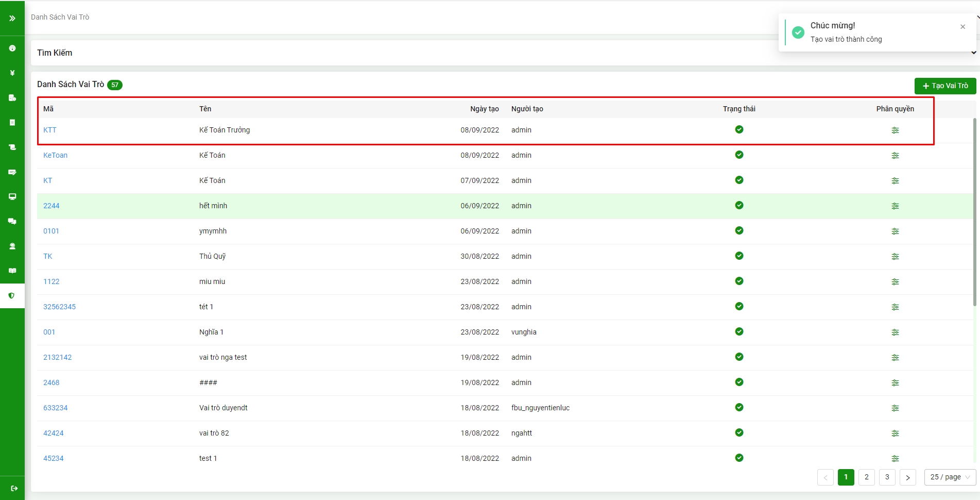This screenshot has height=500, width=980.
Task: Open the 25 / page size dropdown
Action: pyautogui.click(x=950, y=477)
